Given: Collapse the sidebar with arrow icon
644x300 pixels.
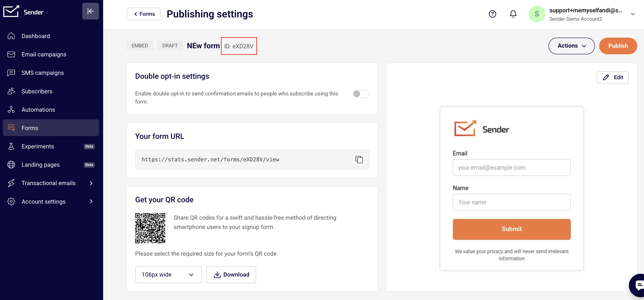Looking at the screenshot, I should [x=90, y=11].
